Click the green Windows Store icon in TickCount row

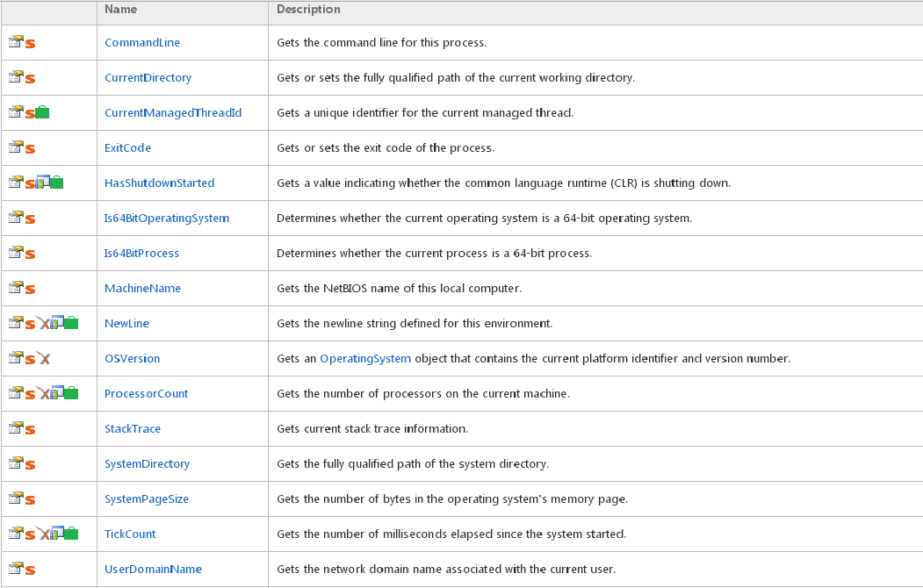[71, 534]
